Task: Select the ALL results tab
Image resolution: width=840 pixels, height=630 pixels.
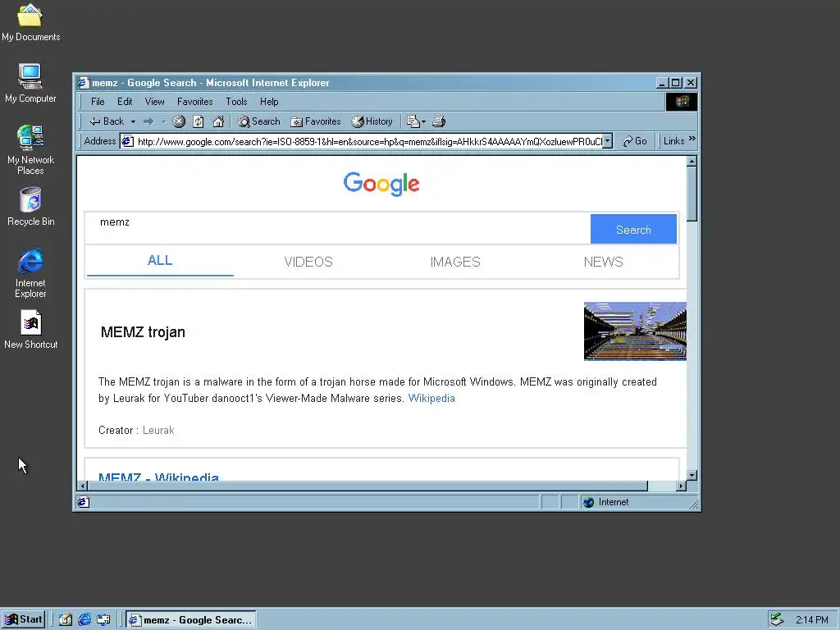Action: point(160,261)
